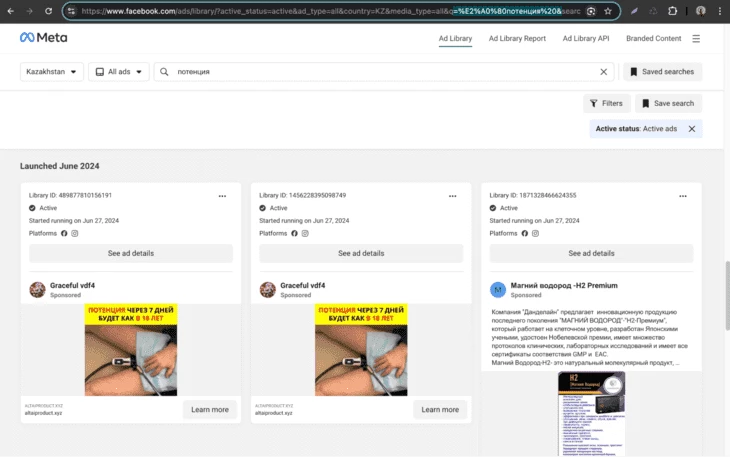This screenshot has width=730, height=457.
Task: Click Graceful vdf4 avatar on first ad
Action: [37, 289]
